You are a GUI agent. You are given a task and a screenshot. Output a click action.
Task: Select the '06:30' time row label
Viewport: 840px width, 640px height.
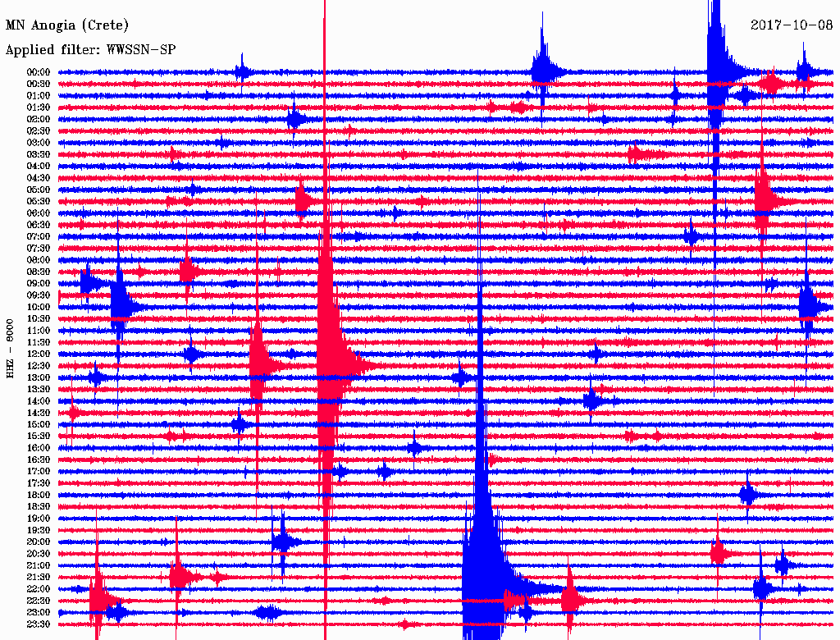click(x=39, y=225)
